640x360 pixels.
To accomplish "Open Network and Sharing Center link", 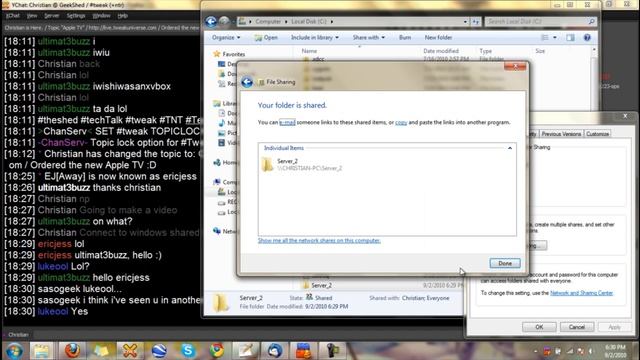I will coord(581,293).
